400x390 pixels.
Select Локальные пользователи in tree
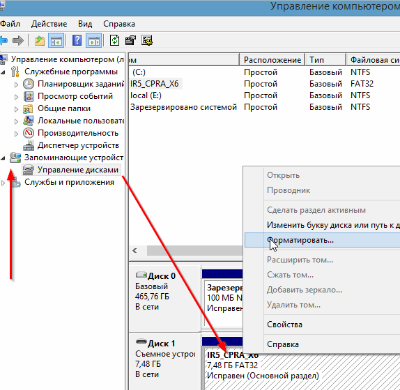tap(80, 121)
